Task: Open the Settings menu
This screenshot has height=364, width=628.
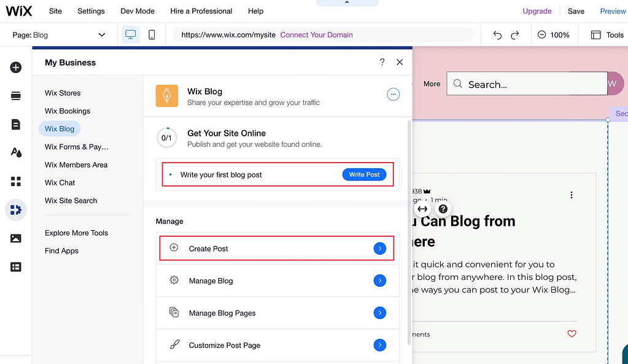Action: [x=91, y=11]
